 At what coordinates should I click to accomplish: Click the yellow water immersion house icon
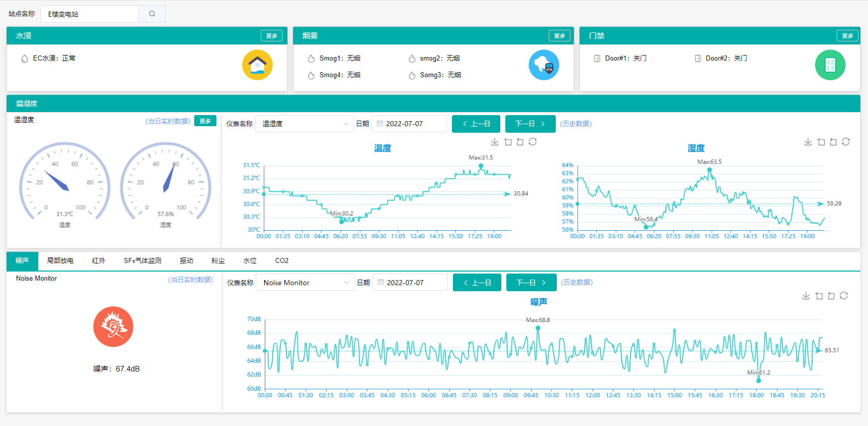(257, 65)
